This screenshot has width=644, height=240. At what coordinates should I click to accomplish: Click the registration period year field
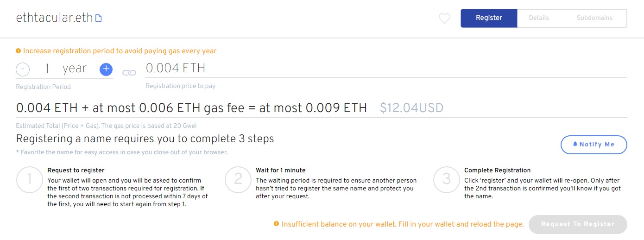[x=65, y=69]
